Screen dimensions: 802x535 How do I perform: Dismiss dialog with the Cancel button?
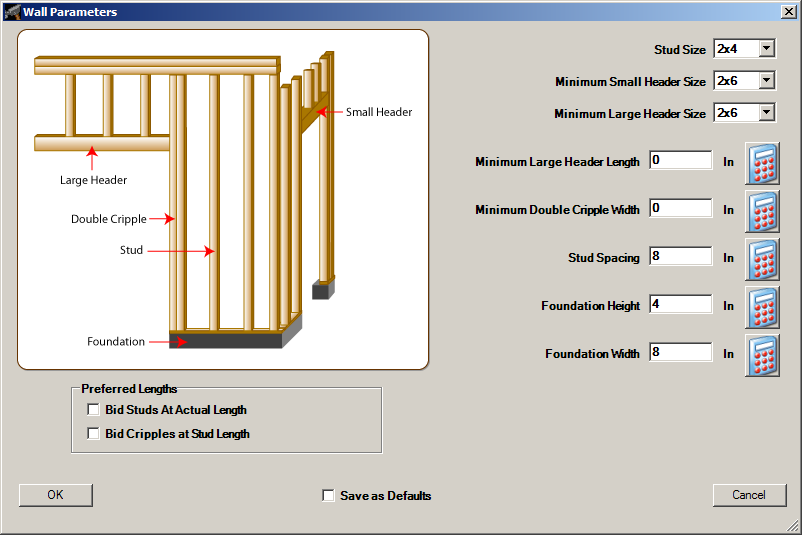pos(749,495)
